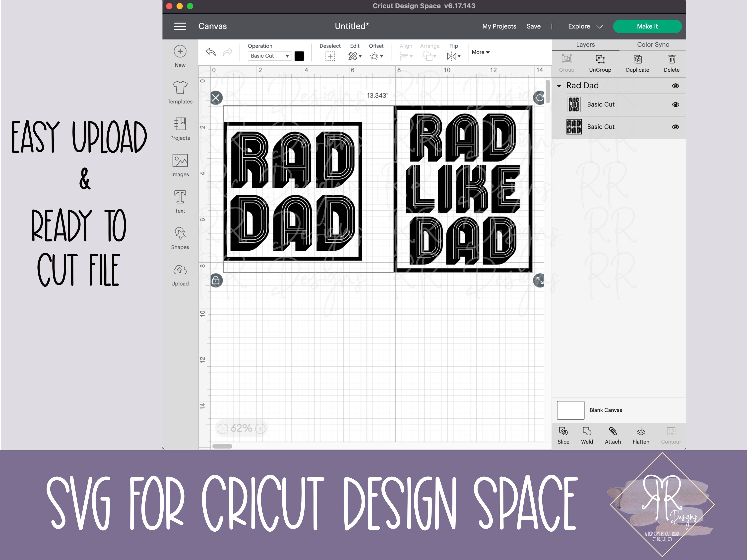Toggle visibility of the top Basic Cut layer
The width and height of the screenshot is (747, 560).
point(675,104)
